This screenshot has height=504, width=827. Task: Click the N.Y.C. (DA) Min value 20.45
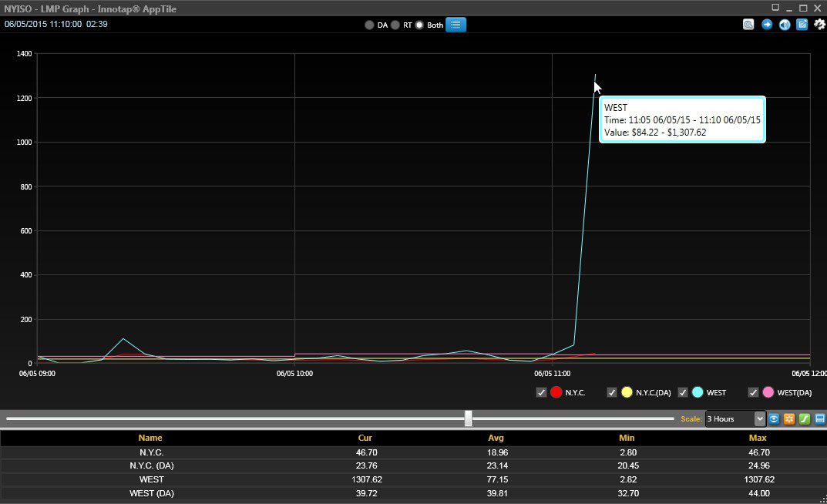(628, 465)
